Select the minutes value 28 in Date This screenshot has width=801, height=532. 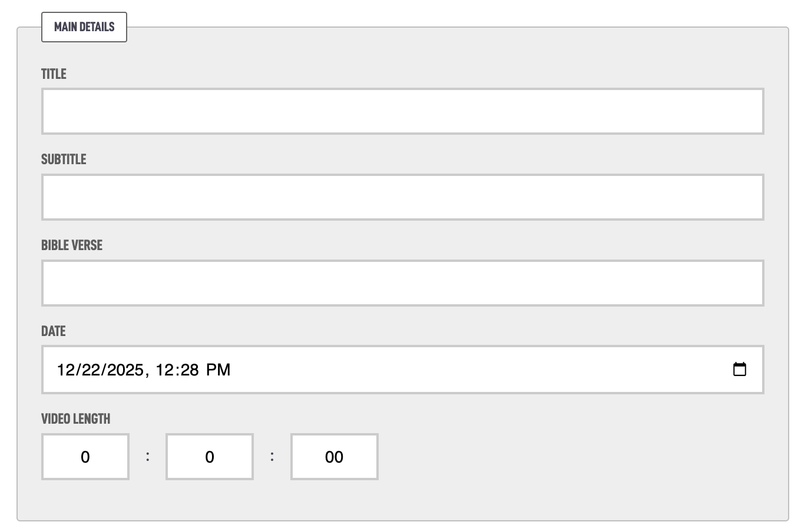[188, 370]
